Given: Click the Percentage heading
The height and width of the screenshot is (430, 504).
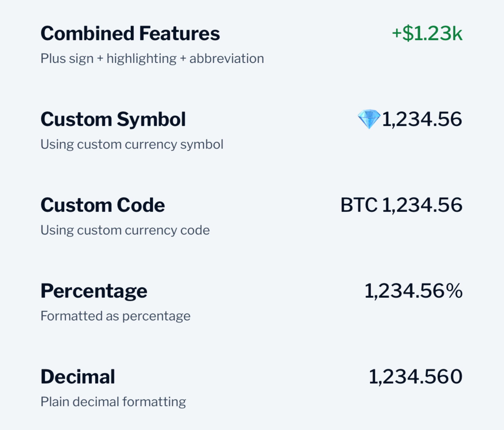Looking at the screenshot, I should coord(94,291).
